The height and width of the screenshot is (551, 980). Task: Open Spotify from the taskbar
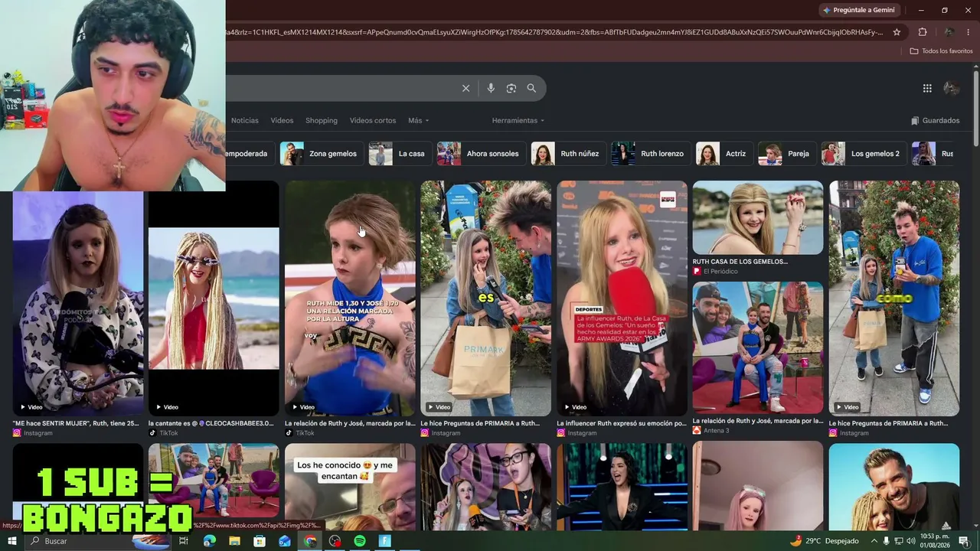pyautogui.click(x=360, y=541)
